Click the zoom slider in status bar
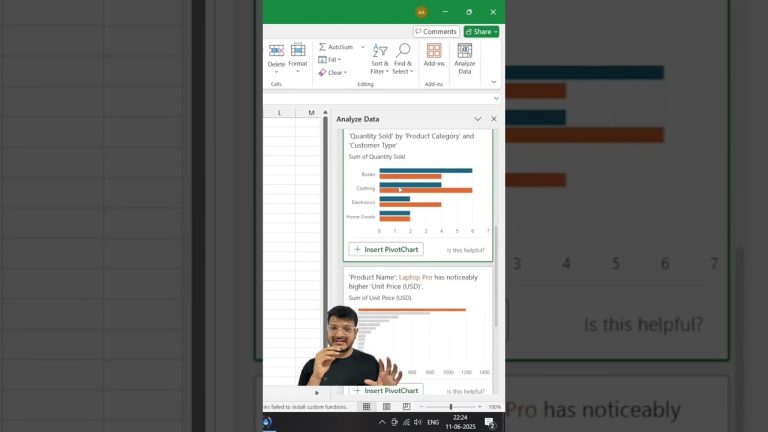The image size is (768, 432). click(450, 407)
